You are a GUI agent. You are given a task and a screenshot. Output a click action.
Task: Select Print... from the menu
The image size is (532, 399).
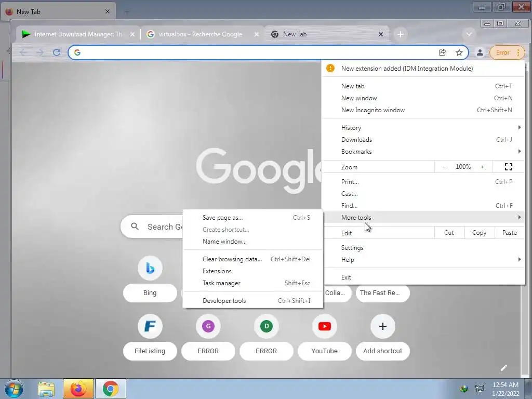point(423,181)
